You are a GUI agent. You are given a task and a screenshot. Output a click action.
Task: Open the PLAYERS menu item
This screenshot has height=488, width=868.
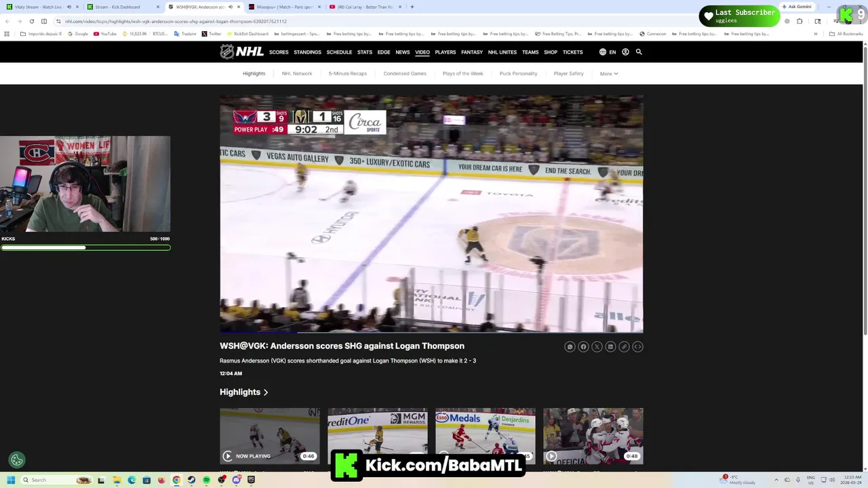point(446,52)
